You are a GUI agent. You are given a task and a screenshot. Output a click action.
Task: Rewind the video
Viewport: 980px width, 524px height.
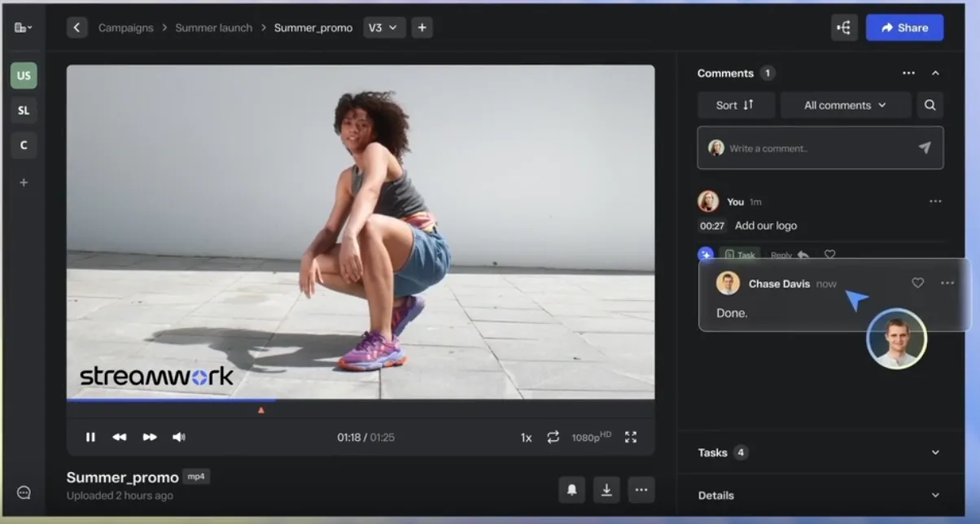[x=120, y=437]
